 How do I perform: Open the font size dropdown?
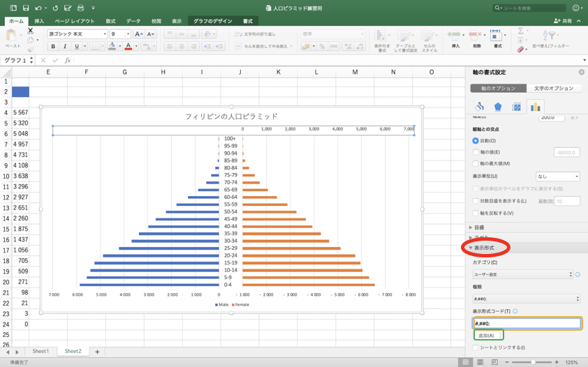pos(128,34)
